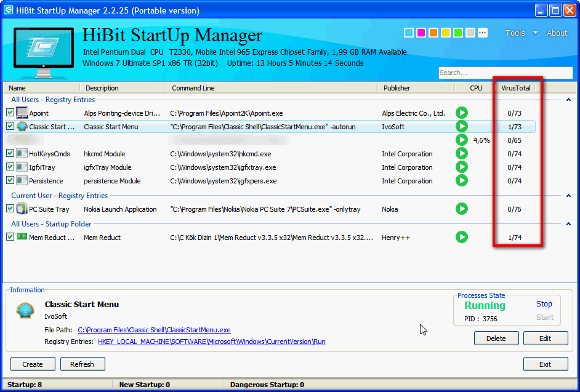Click the monitor logo in the header
The height and width of the screenshot is (392, 580).
pyautogui.click(x=45, y=52)
